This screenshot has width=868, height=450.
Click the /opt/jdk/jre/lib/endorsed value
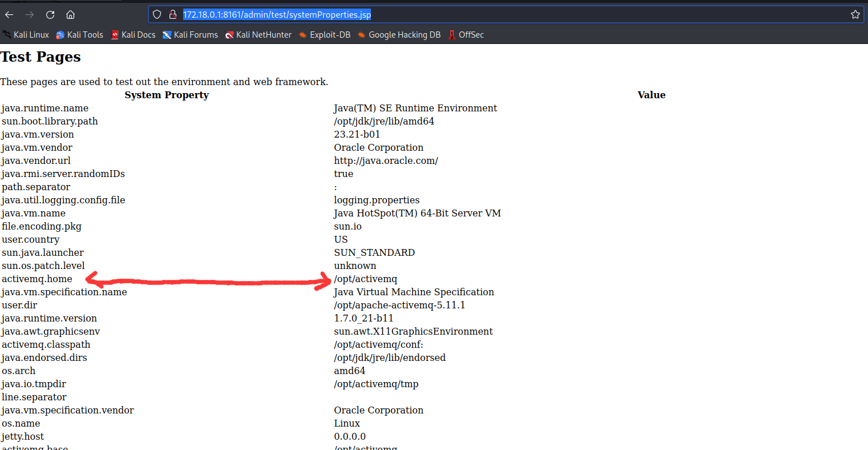(x=390, y=357)
